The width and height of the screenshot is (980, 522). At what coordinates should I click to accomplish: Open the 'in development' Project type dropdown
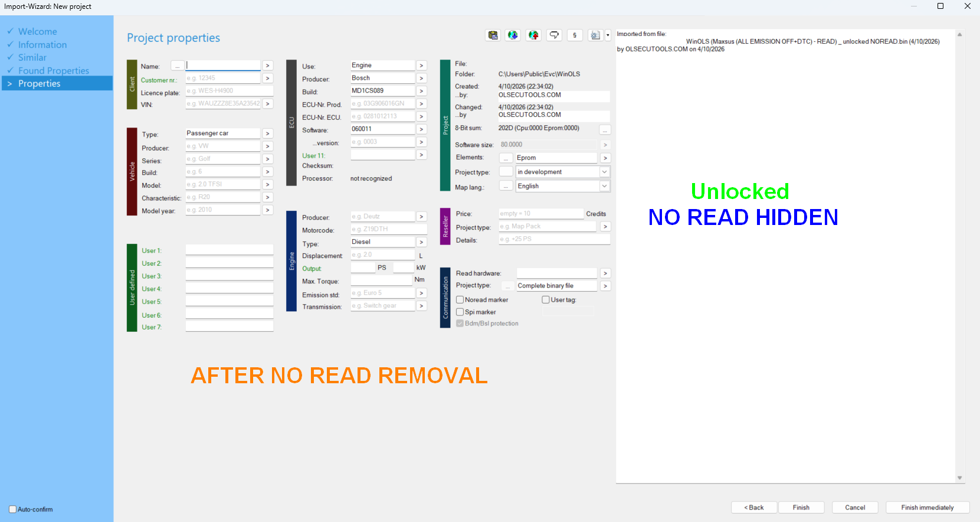pos(604,172)
